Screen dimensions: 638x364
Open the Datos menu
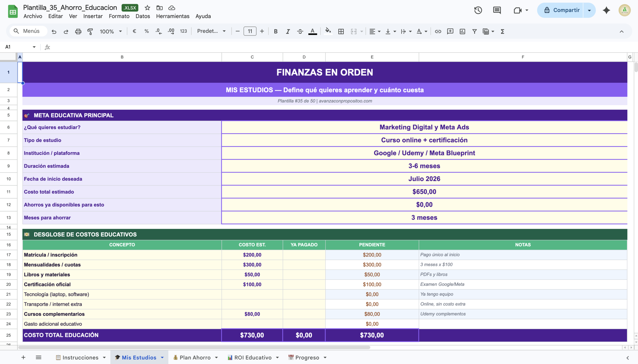143,16
